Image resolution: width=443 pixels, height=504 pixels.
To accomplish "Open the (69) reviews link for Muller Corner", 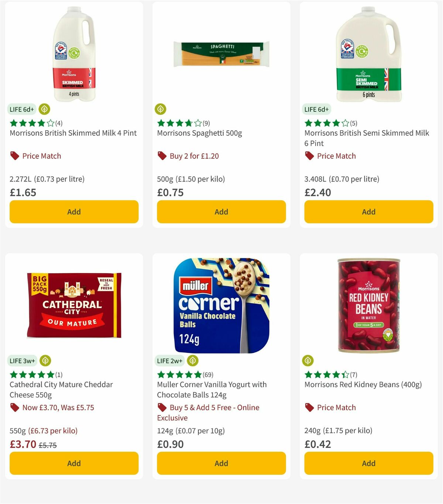I will coord(208,374).
